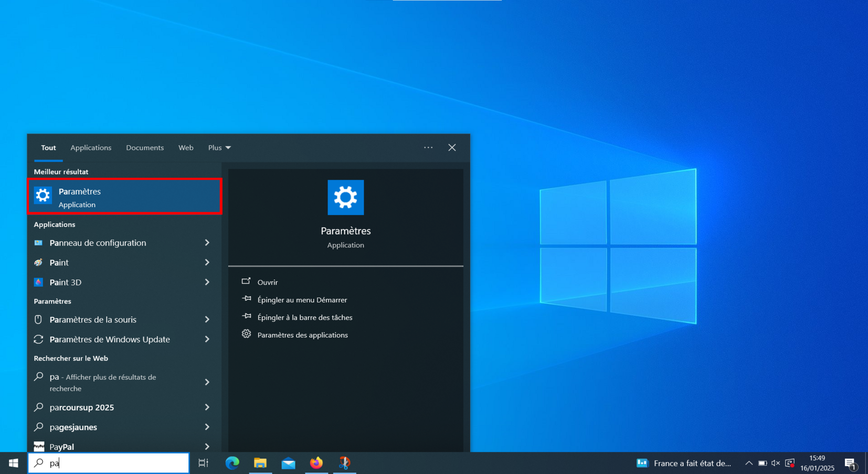Click the Task View taskbar icon
This screenshot has width=868, height=474.
pyautogui.click(x=204, y=463)
